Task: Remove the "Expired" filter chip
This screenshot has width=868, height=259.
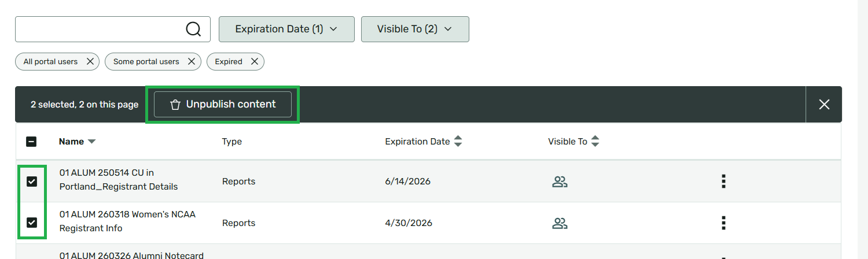Action: click(x=255, y=61)
